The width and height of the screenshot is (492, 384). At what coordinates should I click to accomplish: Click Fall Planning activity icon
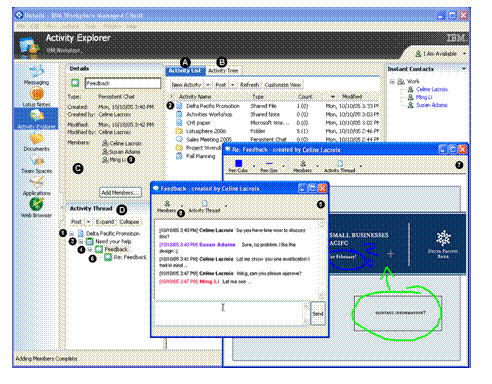click(x=179, y=156)
